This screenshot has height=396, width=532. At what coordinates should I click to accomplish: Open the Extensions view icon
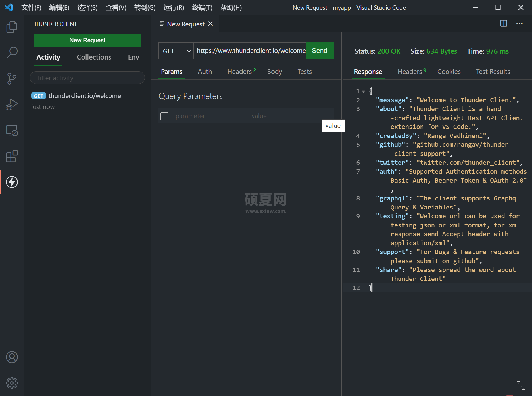pyautogui.click(x=12, y=156)
